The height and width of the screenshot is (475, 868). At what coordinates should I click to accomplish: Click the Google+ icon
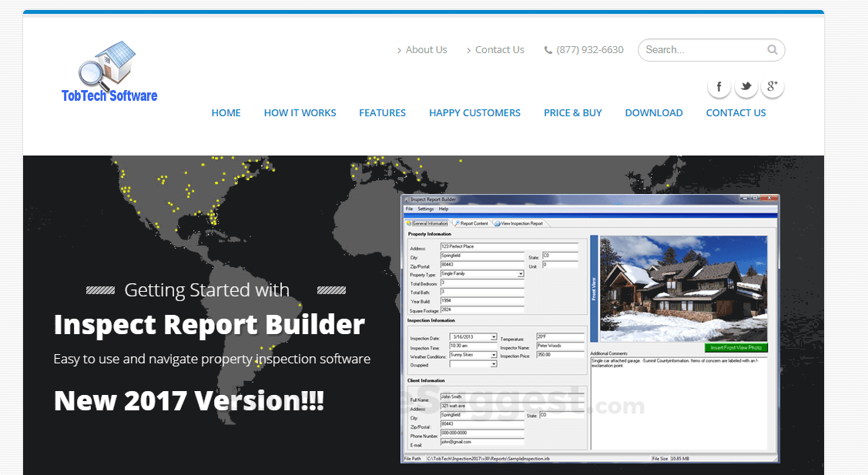(772, 86)
